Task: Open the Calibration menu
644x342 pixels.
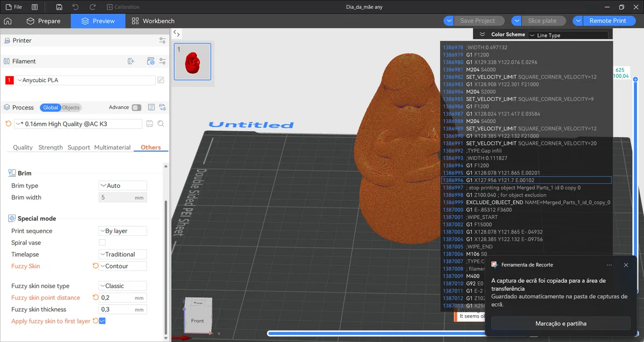Action: 123,7
